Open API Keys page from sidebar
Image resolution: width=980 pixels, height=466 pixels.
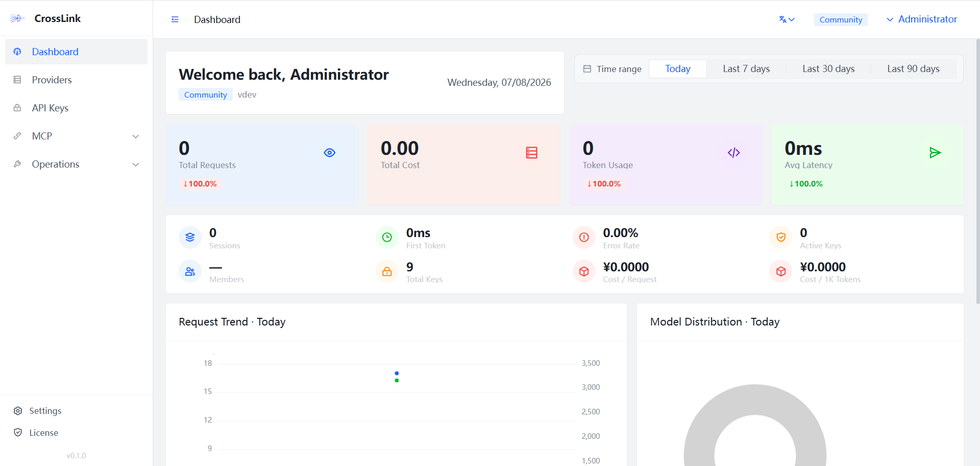[76, 108]
